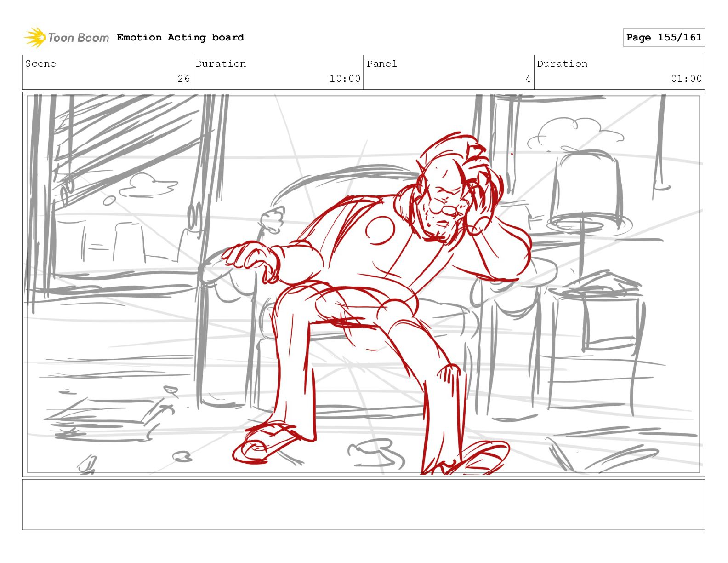
Task: Select the 'Emotion Acting board' title text
Action: 180,37
